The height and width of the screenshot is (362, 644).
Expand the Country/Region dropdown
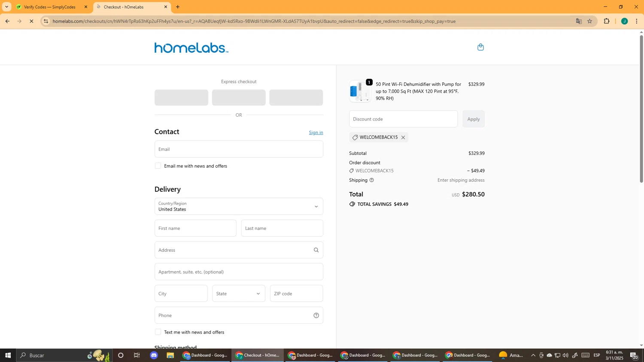(x=239, y=206)
